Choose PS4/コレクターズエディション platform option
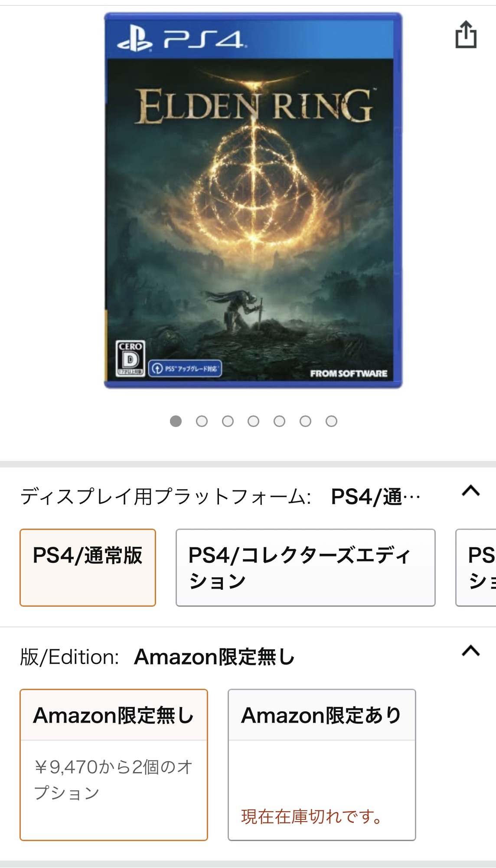The image size is (496, 868). (305, 568)
